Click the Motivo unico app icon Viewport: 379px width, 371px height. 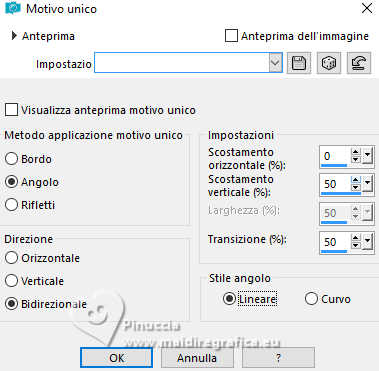click(x=13, y=8)
